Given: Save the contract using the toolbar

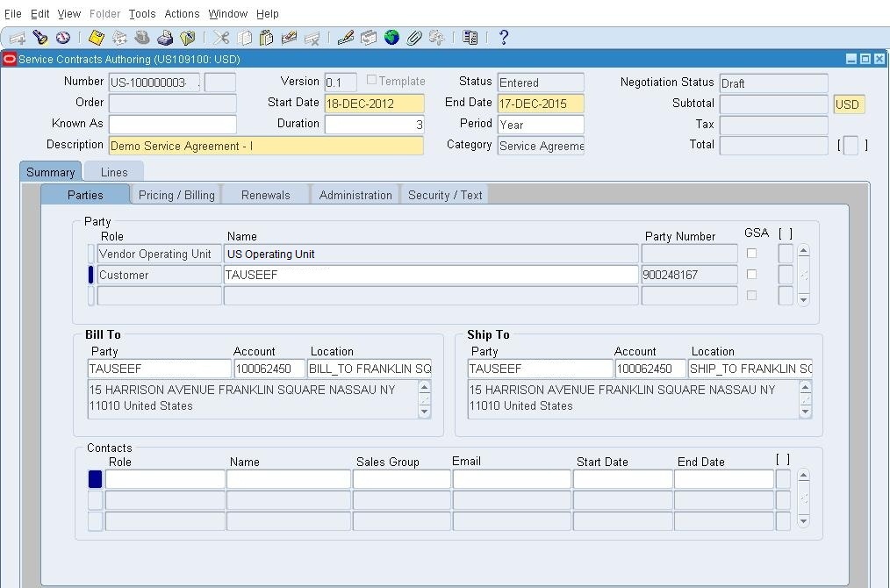Looking at the screenshot, I should click(x=95, y=37).
